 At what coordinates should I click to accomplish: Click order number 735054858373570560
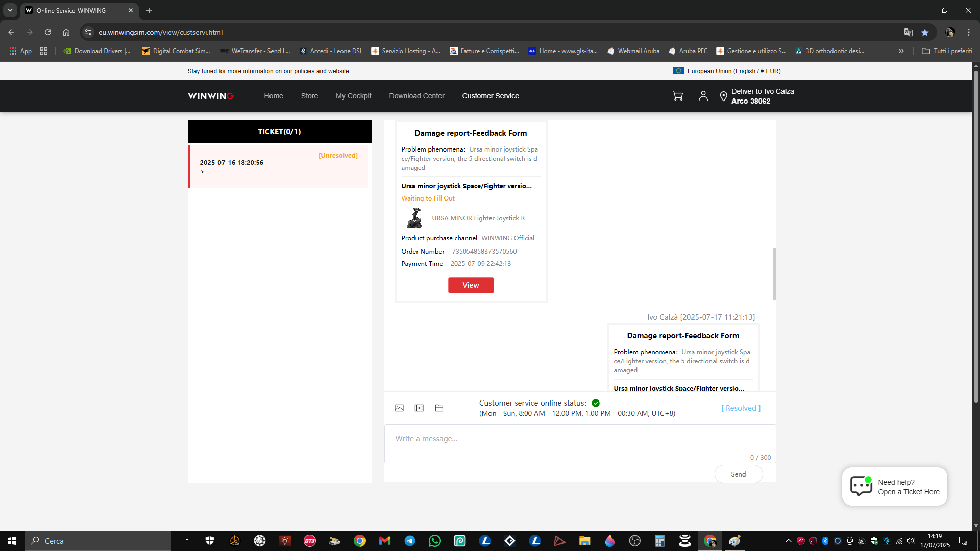(x=484, y=251)
